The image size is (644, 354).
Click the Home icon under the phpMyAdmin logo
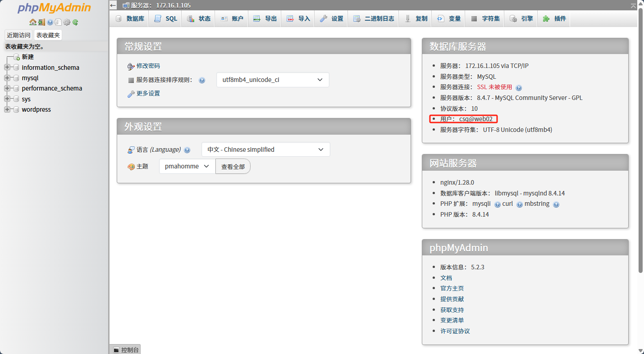(x=32, y=22)
